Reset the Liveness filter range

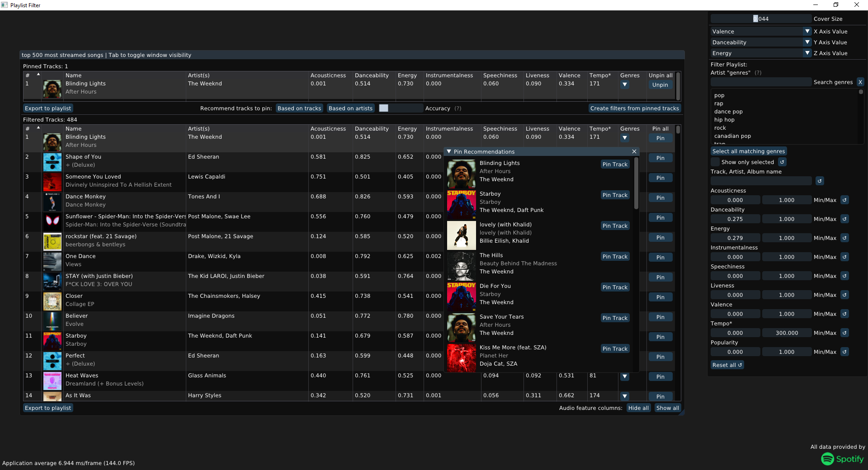click(x=844, y=295)
